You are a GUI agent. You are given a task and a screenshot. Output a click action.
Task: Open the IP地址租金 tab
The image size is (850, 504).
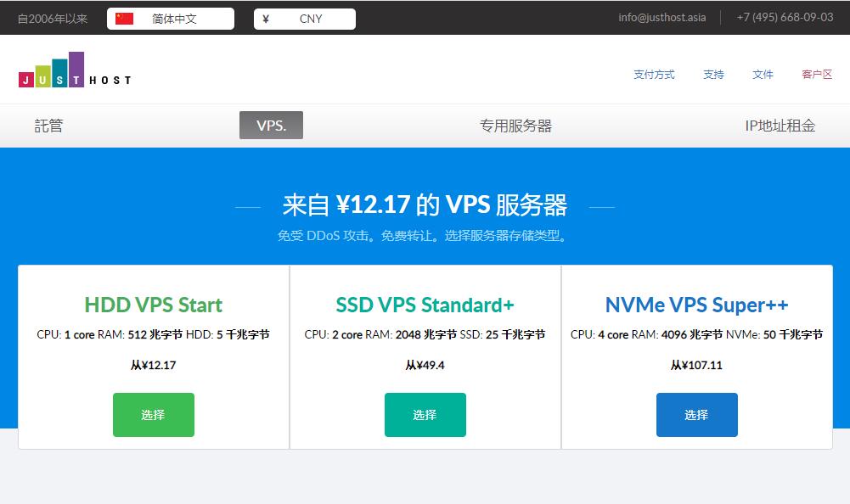(780, 126)
